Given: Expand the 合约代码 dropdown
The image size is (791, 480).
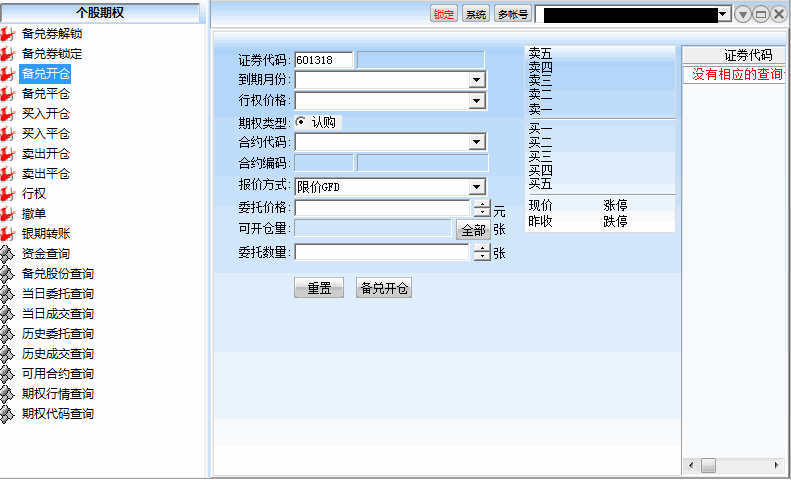Looking at the screenshot, I should (x=476, y=142).
